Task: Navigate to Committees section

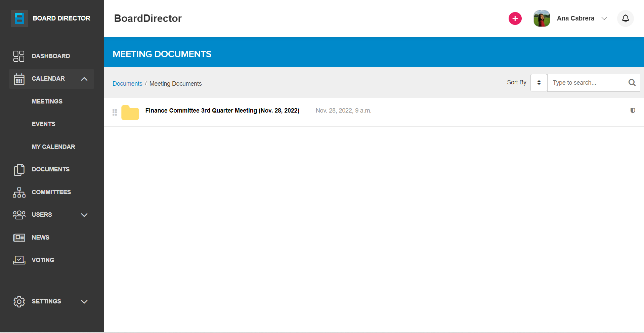Action: coord(51,192)
